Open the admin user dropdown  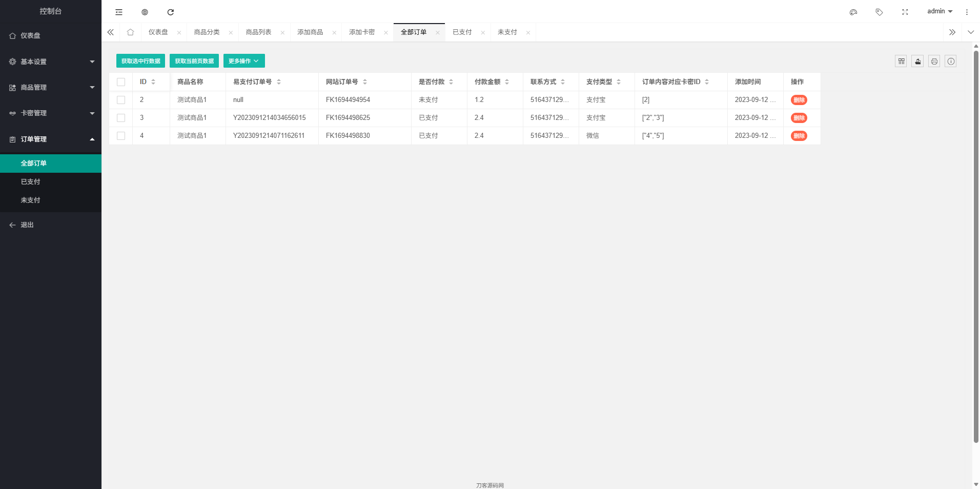tap(940, 11)
